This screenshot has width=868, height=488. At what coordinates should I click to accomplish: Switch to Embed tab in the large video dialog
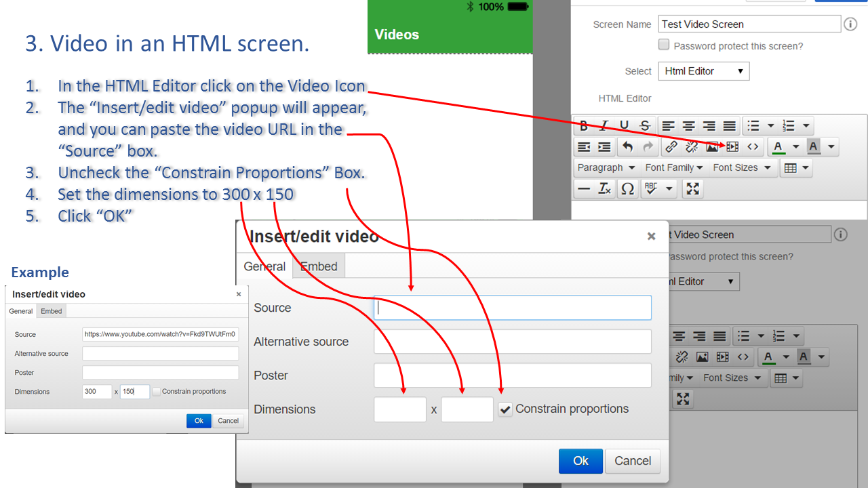coord(319,266)
